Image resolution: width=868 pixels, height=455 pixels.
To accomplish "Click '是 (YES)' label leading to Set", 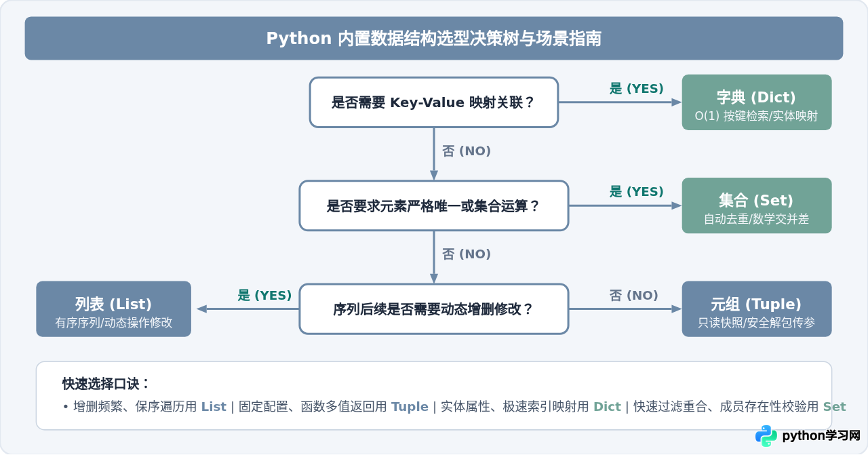I will [636, 191].
